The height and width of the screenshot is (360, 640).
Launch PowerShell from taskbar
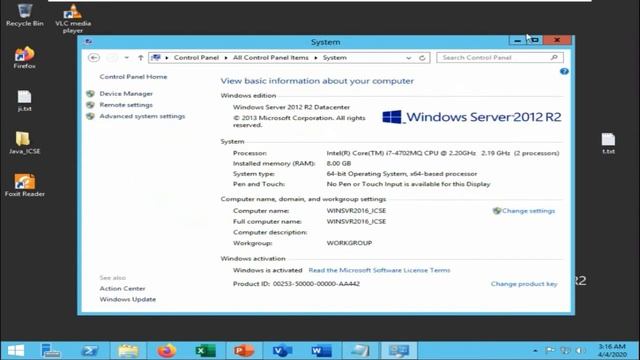[89, 351]
